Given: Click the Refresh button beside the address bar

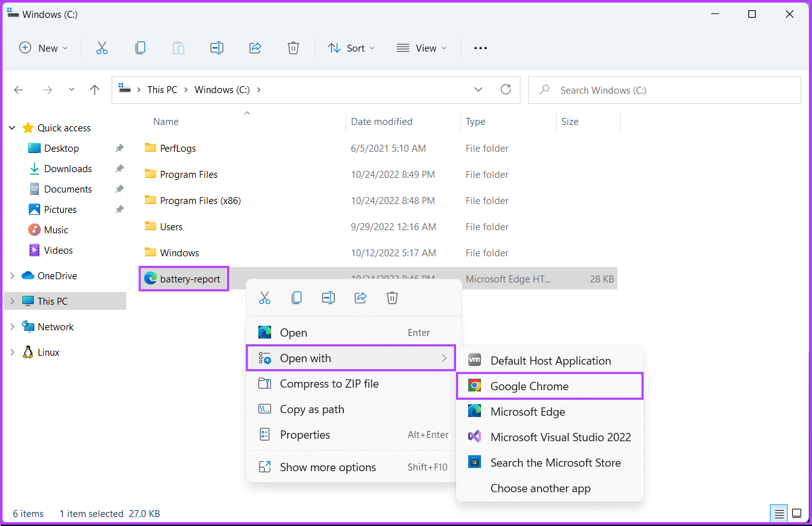Looking at the screenshot, I should pyautogui.click(x=506, y=90).
